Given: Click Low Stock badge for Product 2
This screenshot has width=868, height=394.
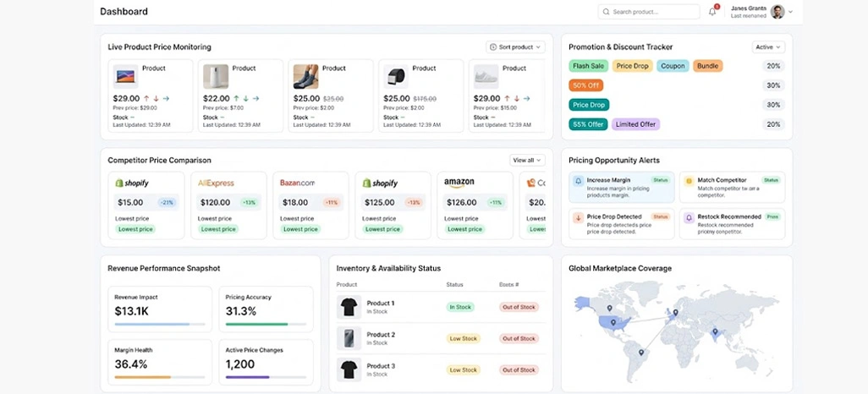Looking at the screenshot, I should click(463, 338).
